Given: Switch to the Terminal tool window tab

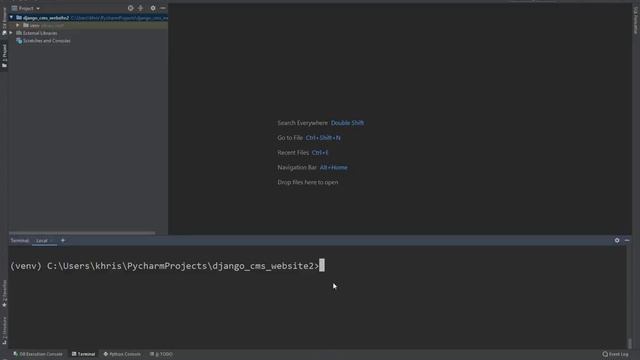Looking at the screenshot, I should click(x=83, y=354).
